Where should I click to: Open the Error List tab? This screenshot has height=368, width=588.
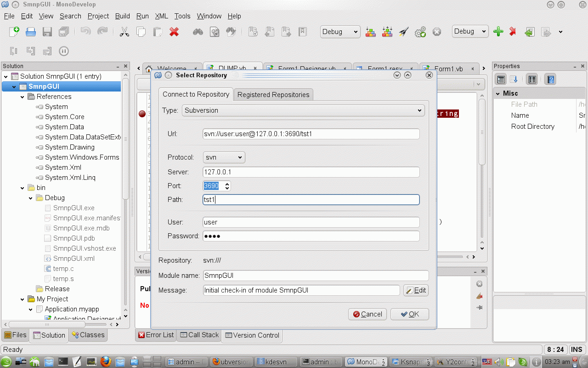tap(156, 335)
